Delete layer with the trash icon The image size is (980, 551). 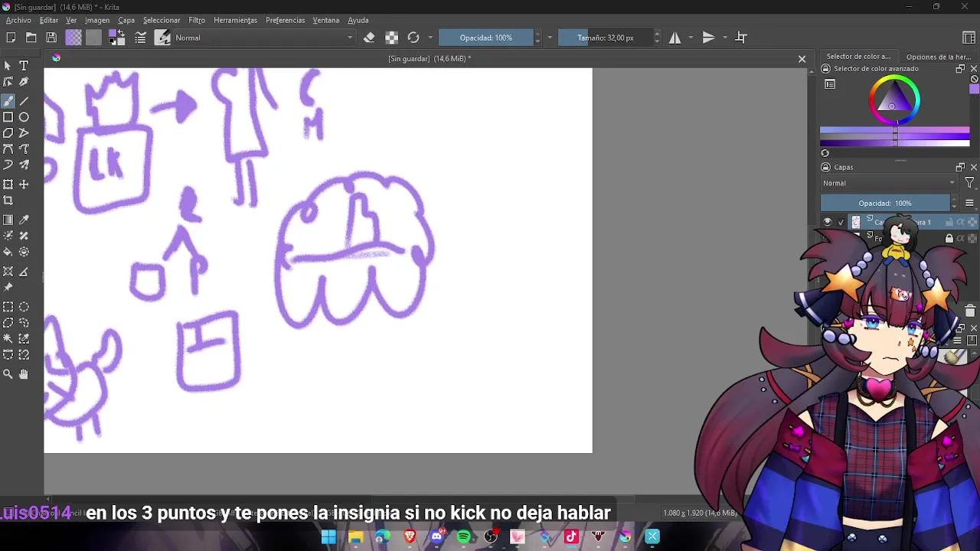970,311
